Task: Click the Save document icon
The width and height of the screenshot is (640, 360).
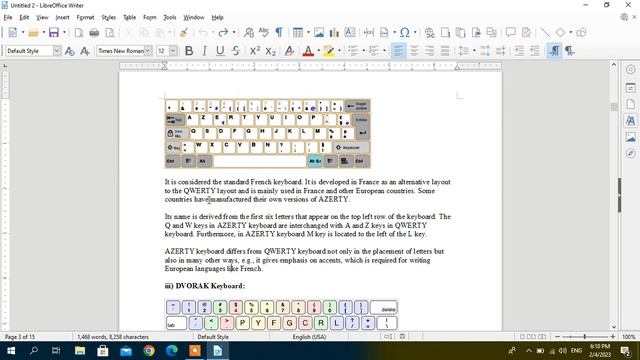Action: pos(54,32)
